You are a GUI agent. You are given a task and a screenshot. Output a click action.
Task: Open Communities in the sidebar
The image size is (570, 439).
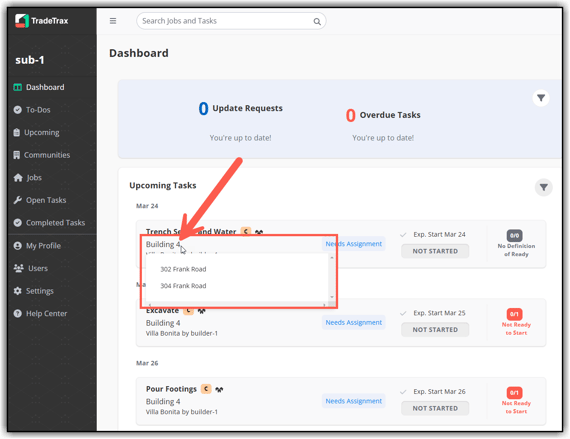point(52,155)
